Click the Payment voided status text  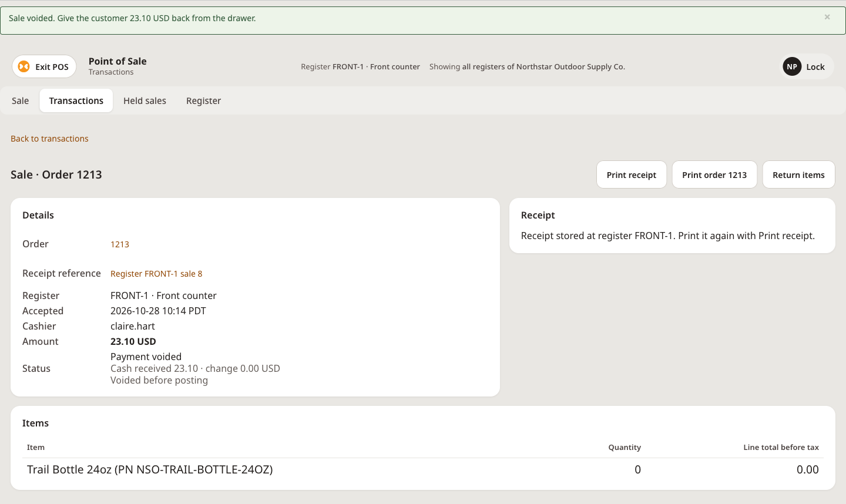click(x=146, y=357)
